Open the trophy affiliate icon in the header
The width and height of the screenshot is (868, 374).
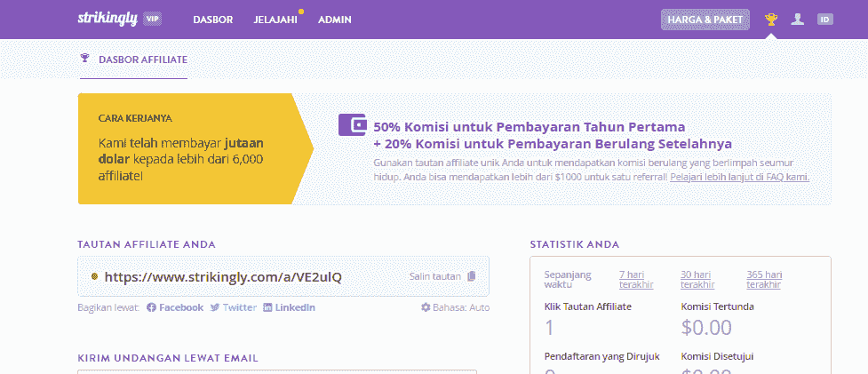click(770, 20)
